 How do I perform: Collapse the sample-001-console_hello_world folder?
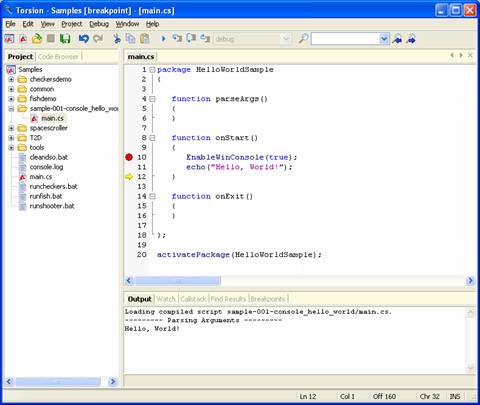point(11,109)
